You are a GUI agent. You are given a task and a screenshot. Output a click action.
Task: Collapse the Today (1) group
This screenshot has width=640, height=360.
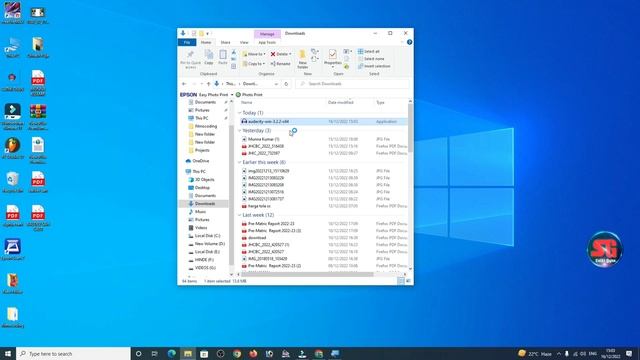[240, 113]
